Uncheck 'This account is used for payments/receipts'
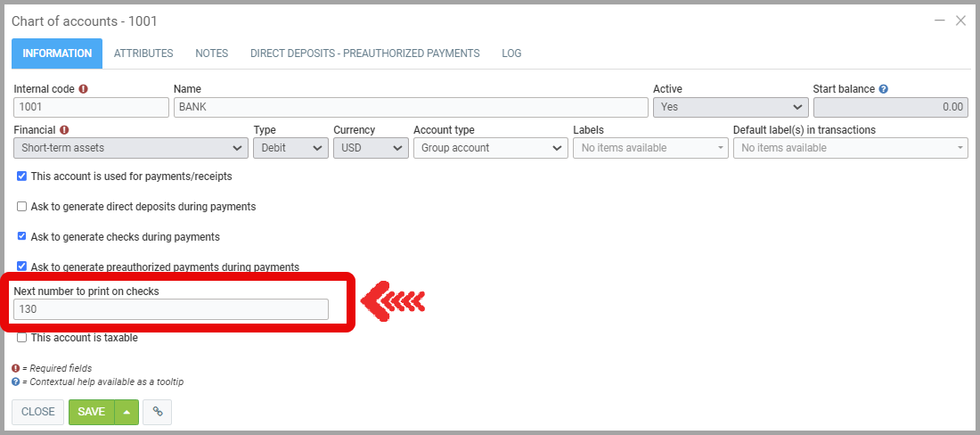 pyautogui.click(x=22, y=176)
